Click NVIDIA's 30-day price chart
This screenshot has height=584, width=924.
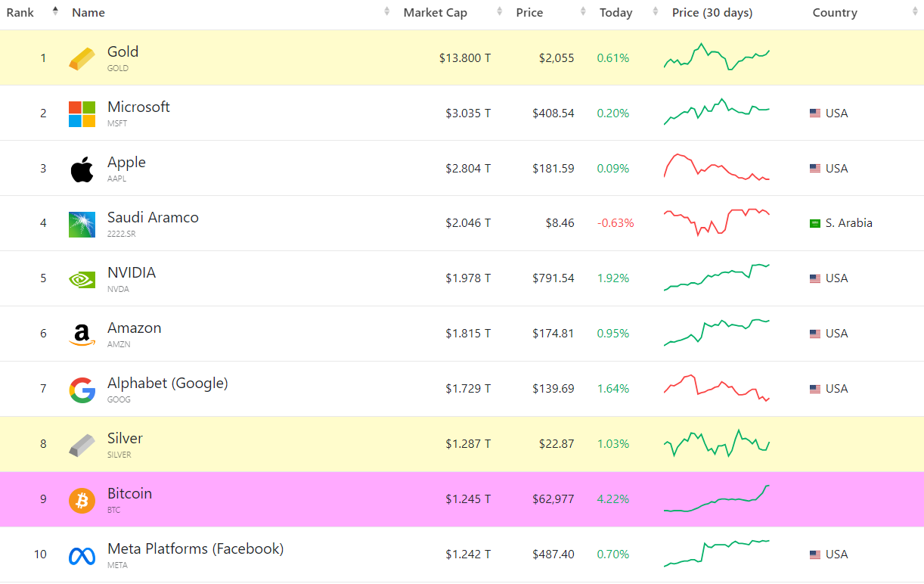click(716, 278)
